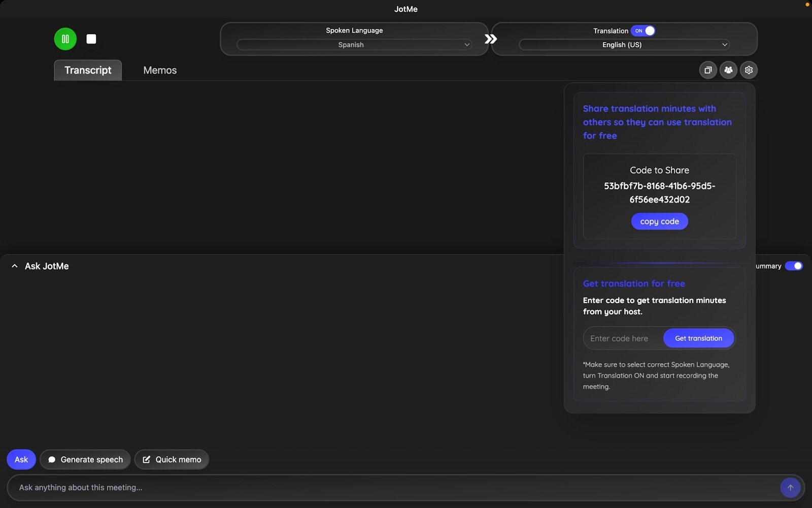
Task: Click the double-arrow icon between the language panels
Action: [x=490, y=39]
